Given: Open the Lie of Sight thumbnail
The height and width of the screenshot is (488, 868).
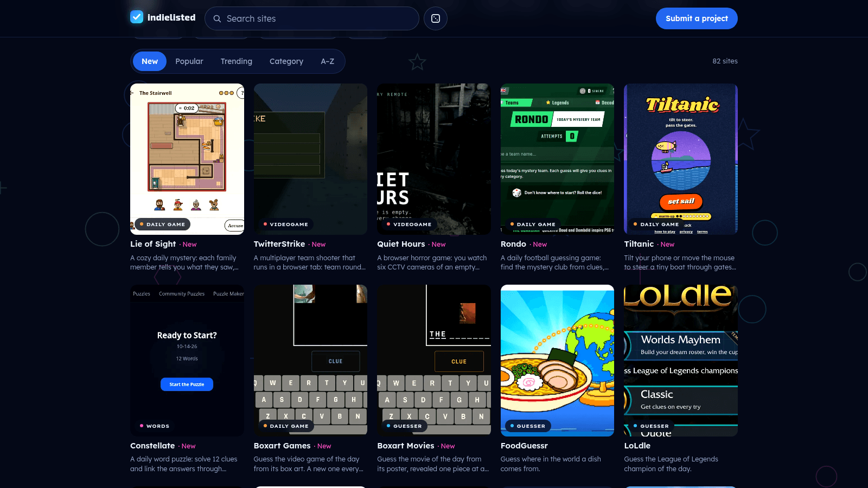Looking at the screenshot, I should point(187,159).
